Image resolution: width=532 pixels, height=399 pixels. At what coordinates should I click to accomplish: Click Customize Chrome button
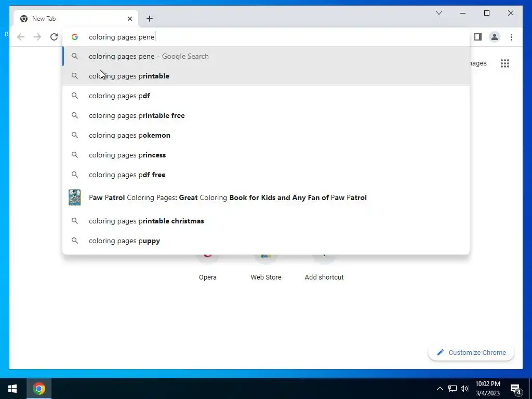(x=471, y=353)
